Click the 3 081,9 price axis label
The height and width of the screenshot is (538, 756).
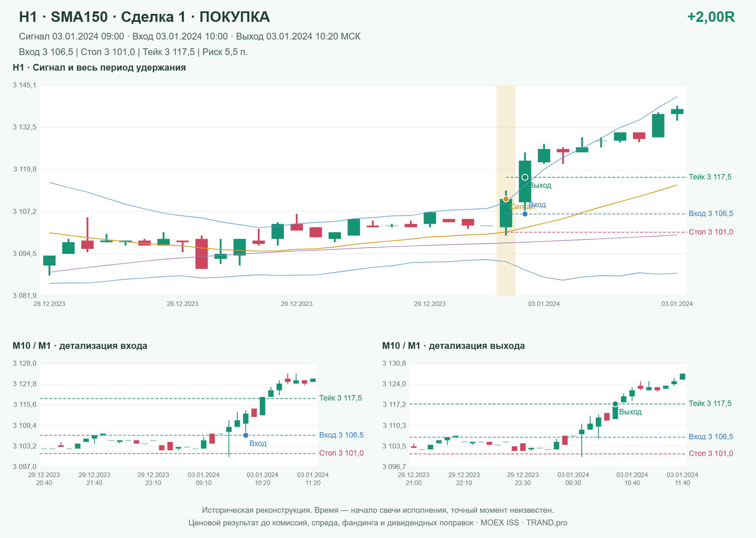click(x=24, y=296)
